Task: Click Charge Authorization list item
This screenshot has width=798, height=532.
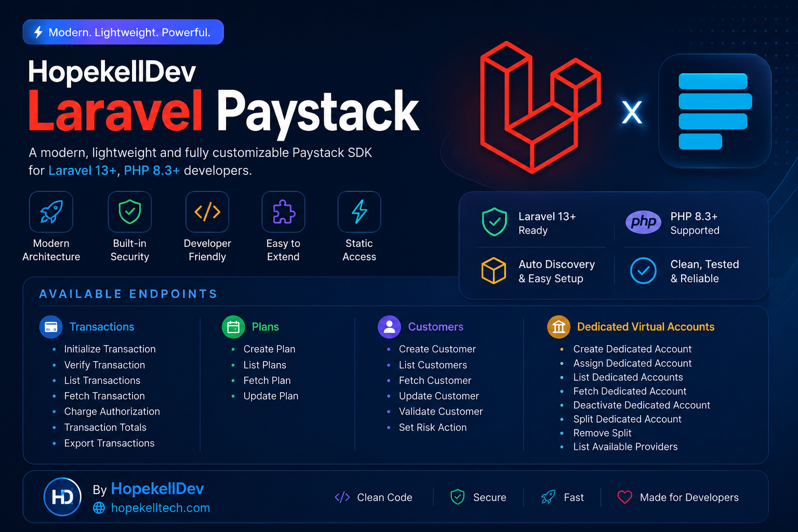Action: pyautogui.click(x=112, y=411)
